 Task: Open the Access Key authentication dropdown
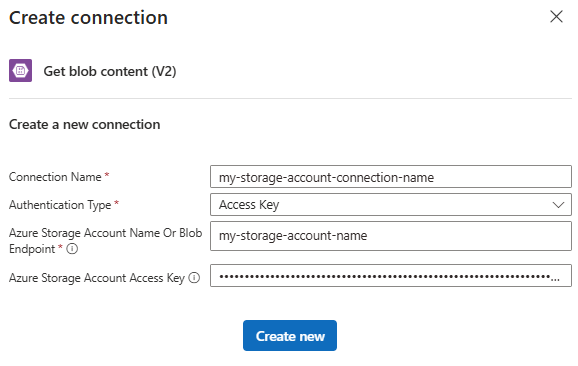click(x=391, y=205)
